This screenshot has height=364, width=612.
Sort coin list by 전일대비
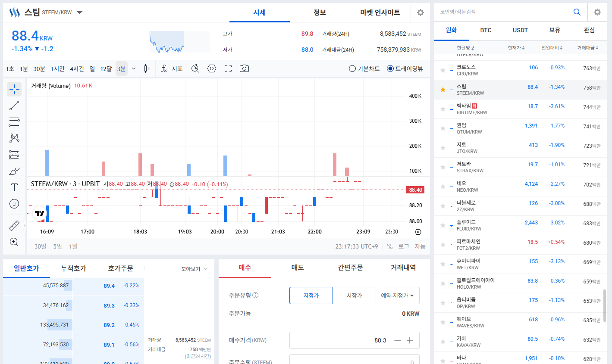(x=552, y=48)
